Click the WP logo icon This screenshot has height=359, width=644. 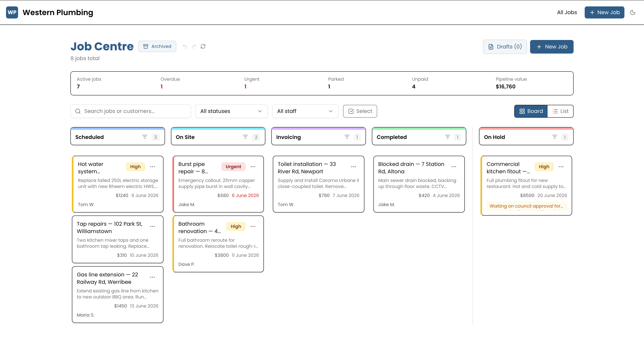pos(12,12)
